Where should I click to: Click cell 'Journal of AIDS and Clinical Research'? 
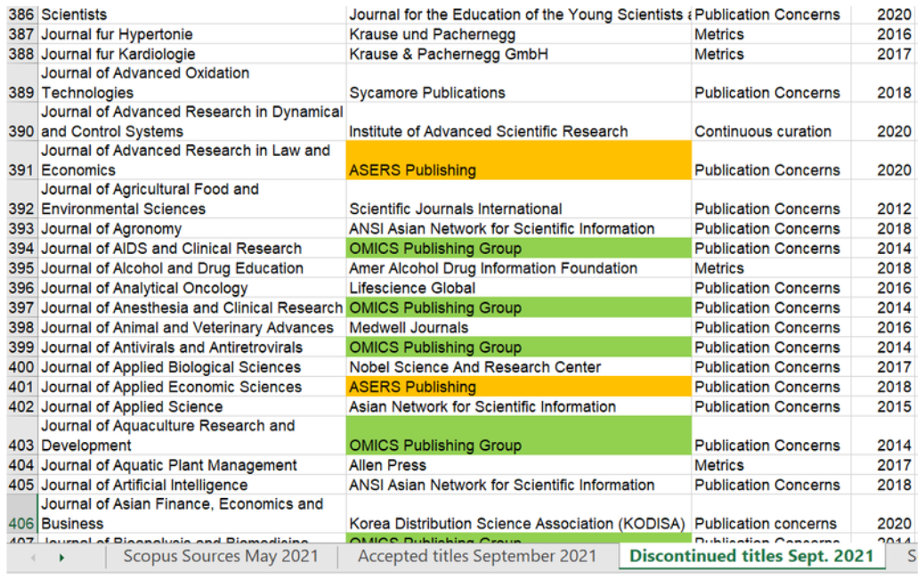click(192, 249)
